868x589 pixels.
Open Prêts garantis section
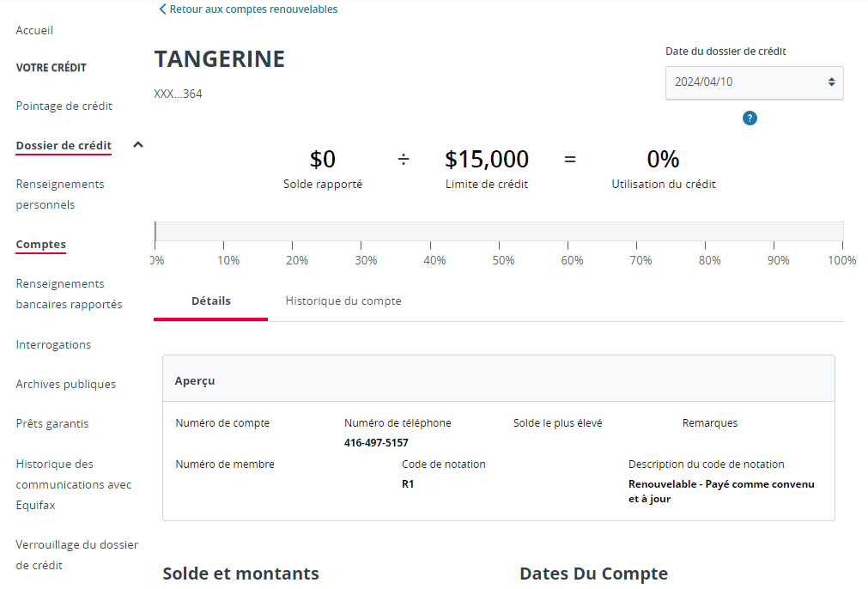point(52,423)
